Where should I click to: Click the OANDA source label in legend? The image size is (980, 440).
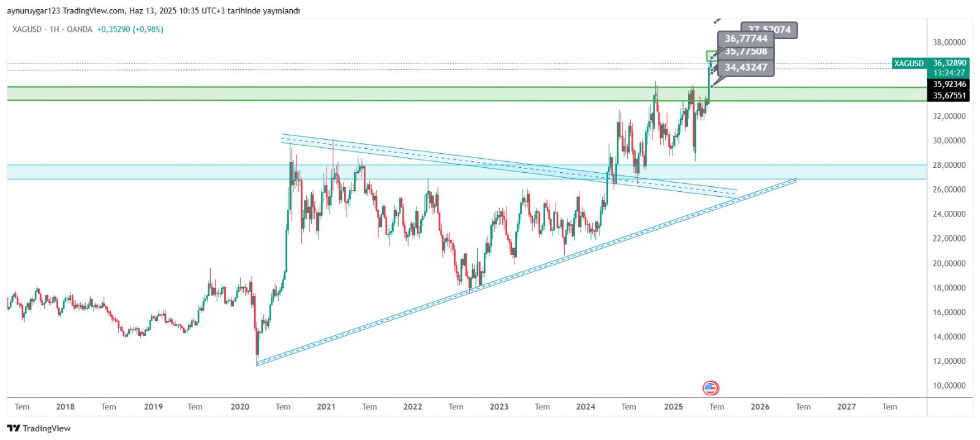click(80, 29)
